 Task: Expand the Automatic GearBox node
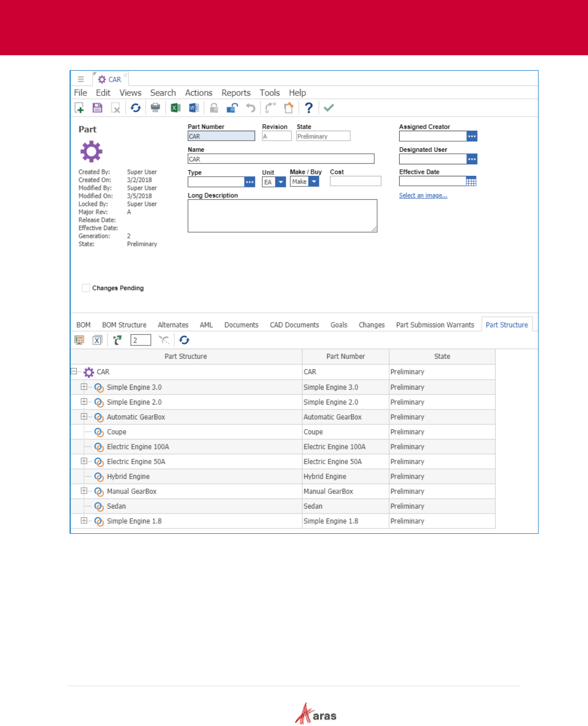[84, 417]
